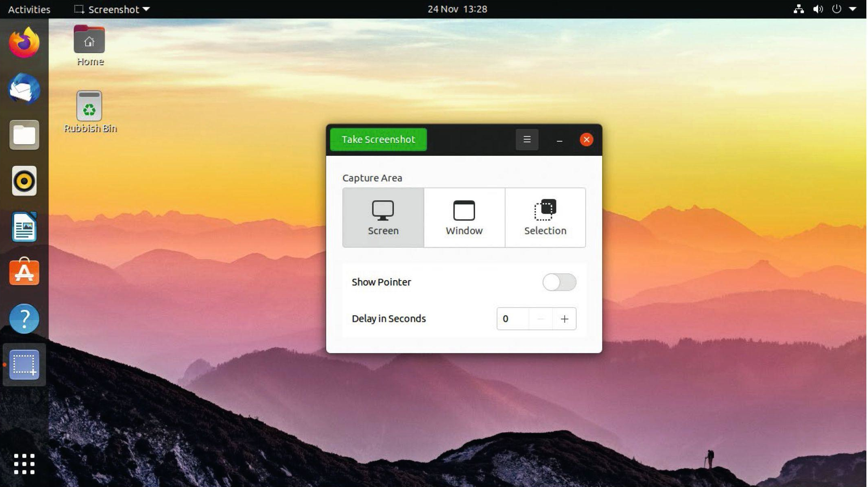Click the Screenshot app menu button
The image size is (868, 487).
(x=526, y=139)
